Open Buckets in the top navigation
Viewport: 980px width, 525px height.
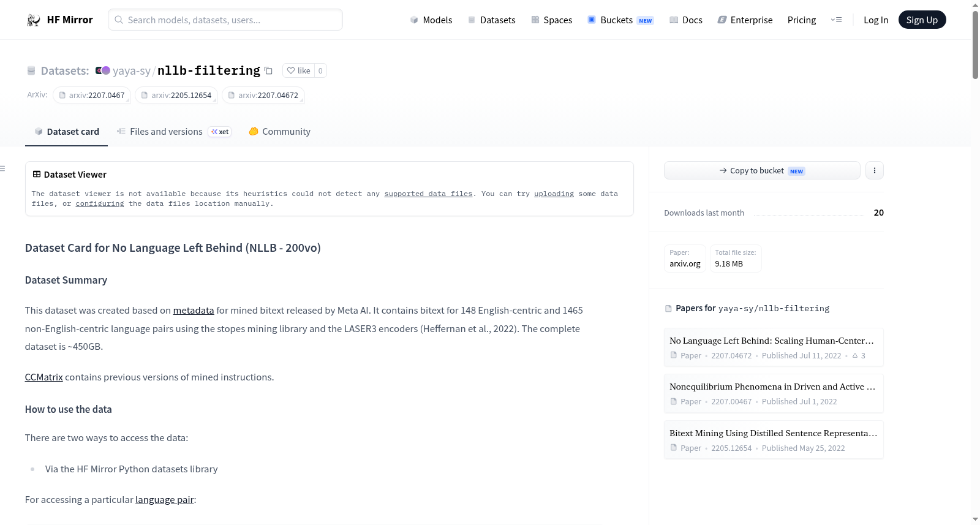pyautogui.click(x=620, y=20)
